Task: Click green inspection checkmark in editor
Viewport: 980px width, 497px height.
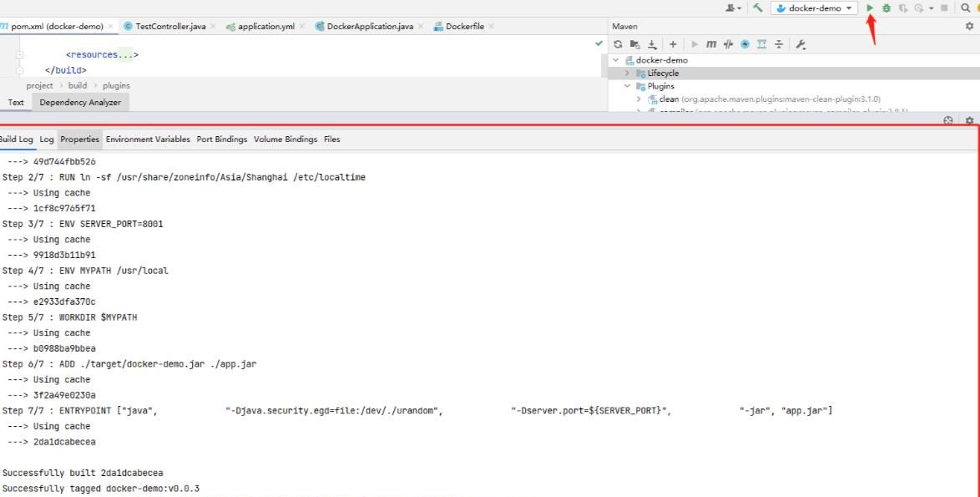Action: coord(599,43)
